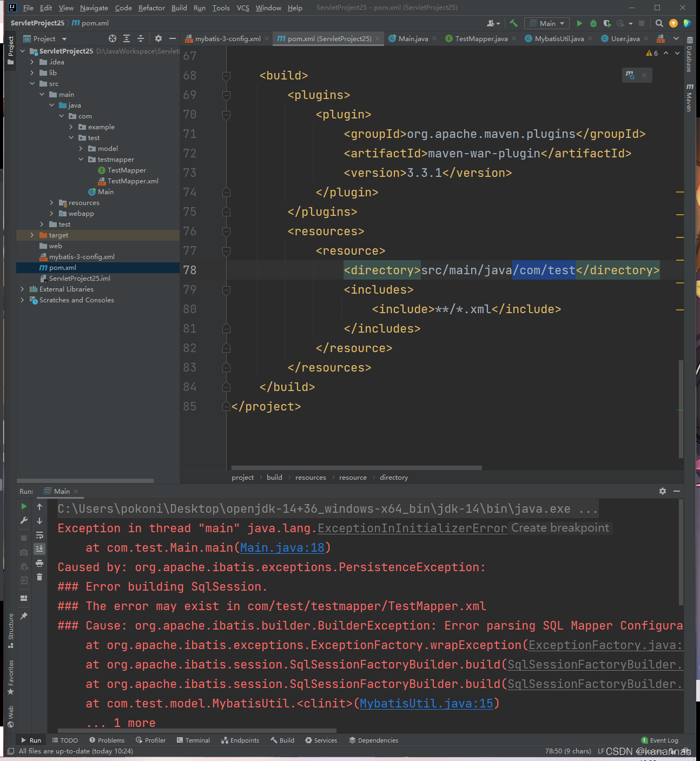Expand the .idea folder node
This screenshot has width=700, height=761.
32,62
